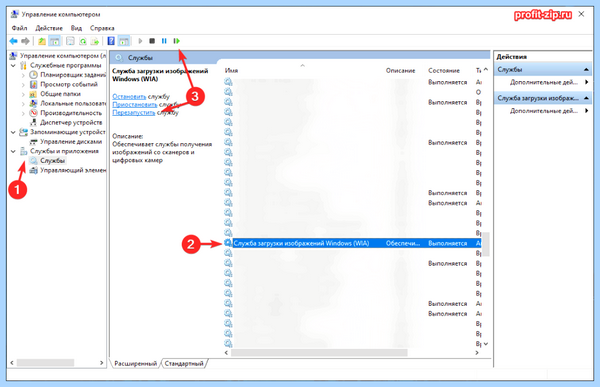Expand the Планировщик заданий node
Screen dimensions: 600x387
tap(23, 75)
